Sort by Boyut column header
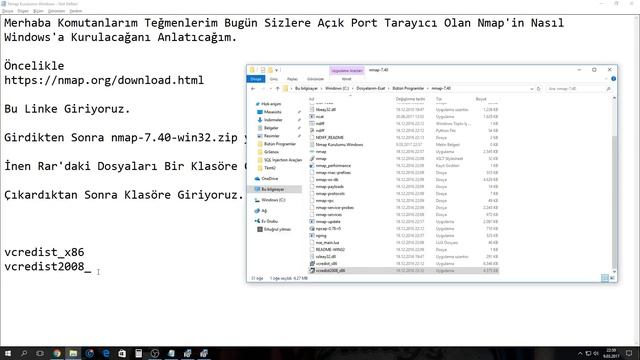640x360 pixels. 481,99
